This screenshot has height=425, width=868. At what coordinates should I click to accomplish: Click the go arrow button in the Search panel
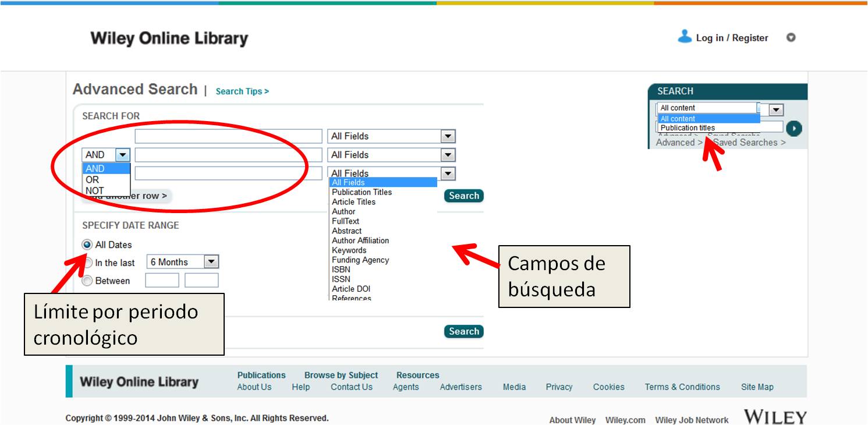[x=793, y=129]
